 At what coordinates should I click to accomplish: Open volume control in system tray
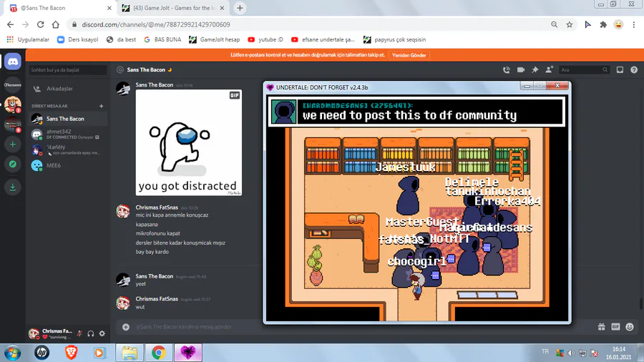pos(571,353)
